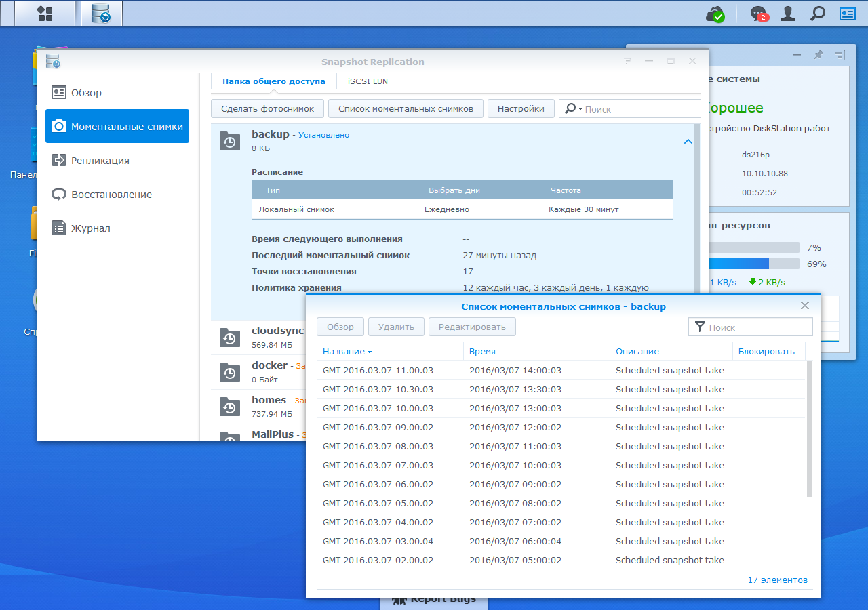The height and width of the screenshot is (610, 868).
Task: Click the Редактировать button in snapshot list
Action: [472, 327]
